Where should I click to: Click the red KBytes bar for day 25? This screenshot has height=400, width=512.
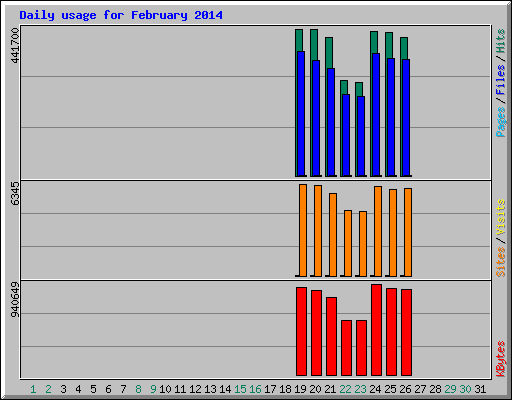[x=391, y=332]
